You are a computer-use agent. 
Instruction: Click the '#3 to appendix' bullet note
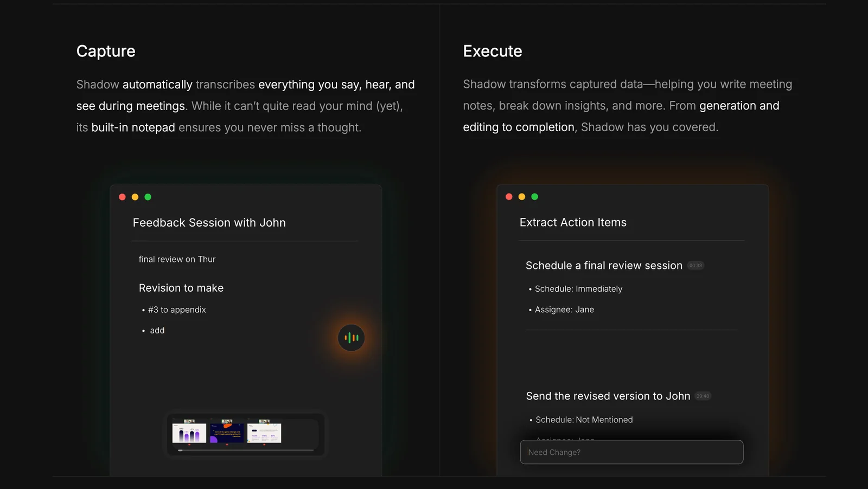point(177,310)
